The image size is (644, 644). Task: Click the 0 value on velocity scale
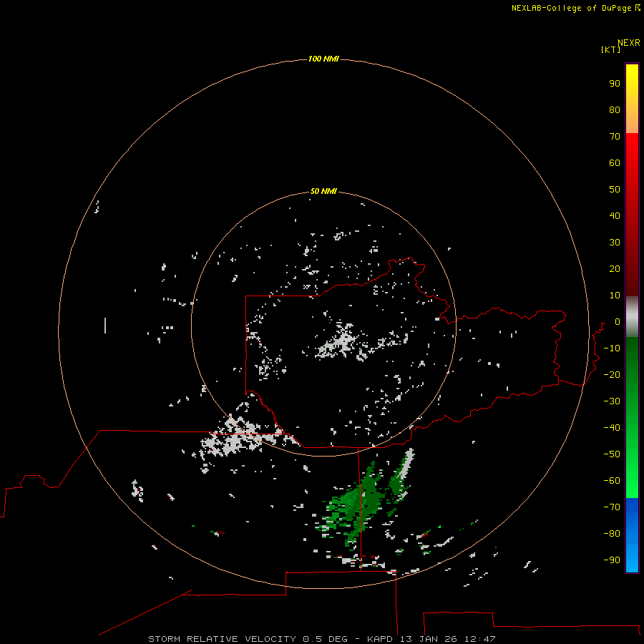point(618,322)
